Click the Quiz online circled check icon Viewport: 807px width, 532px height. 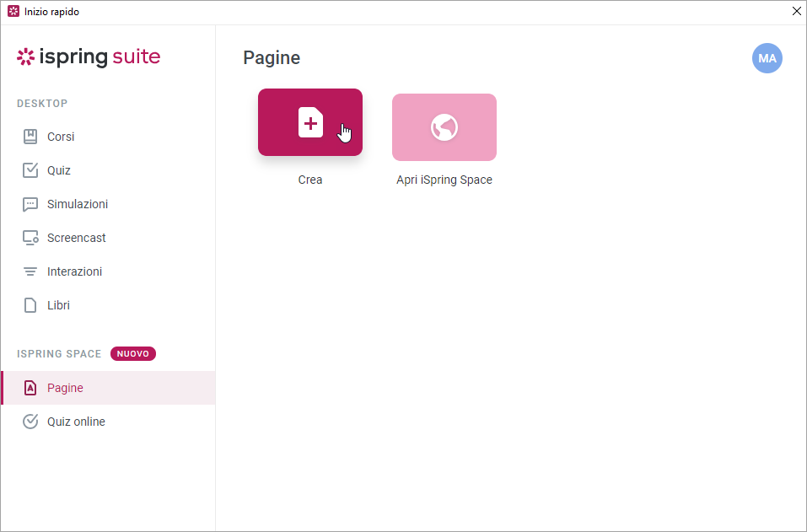[30, 422]
